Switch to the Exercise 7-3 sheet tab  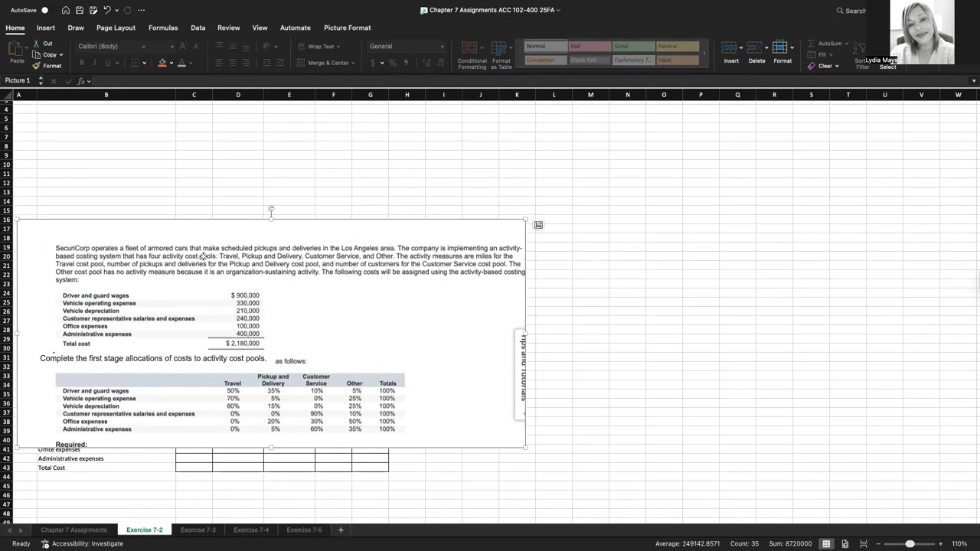point(198,530)
